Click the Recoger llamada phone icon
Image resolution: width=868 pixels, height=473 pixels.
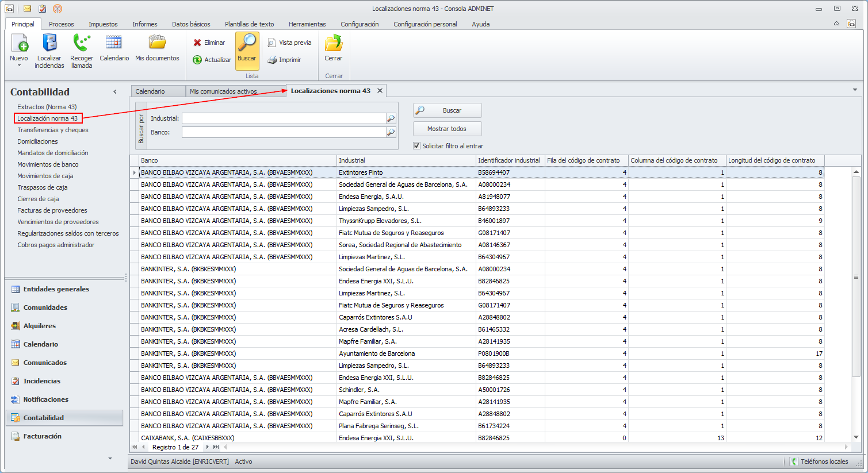point(81,43)
